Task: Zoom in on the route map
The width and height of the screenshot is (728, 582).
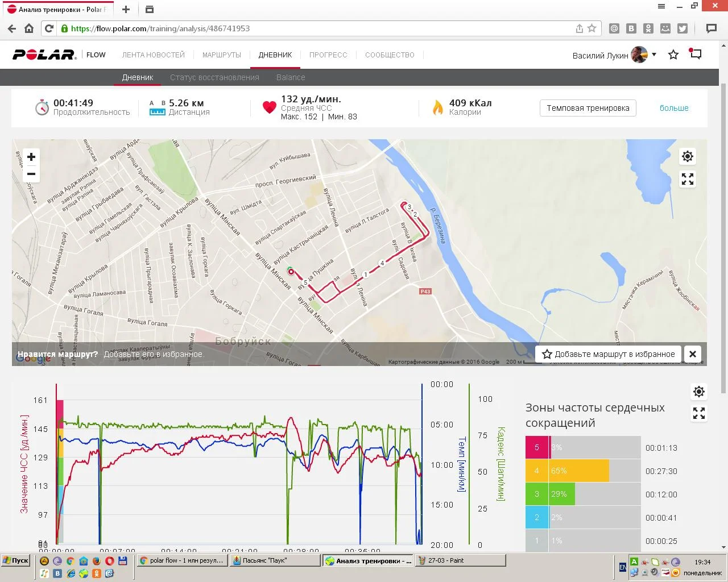Action: tap(31, 157)
